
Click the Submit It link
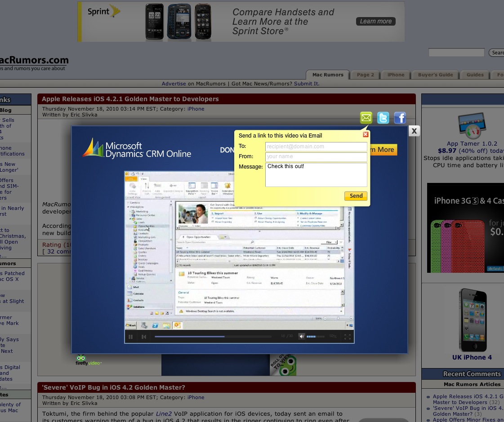[306, 84]
